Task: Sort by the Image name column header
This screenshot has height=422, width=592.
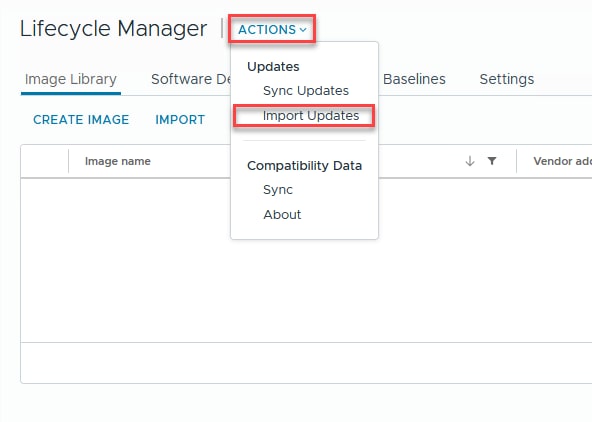Action: coord(118,161)
